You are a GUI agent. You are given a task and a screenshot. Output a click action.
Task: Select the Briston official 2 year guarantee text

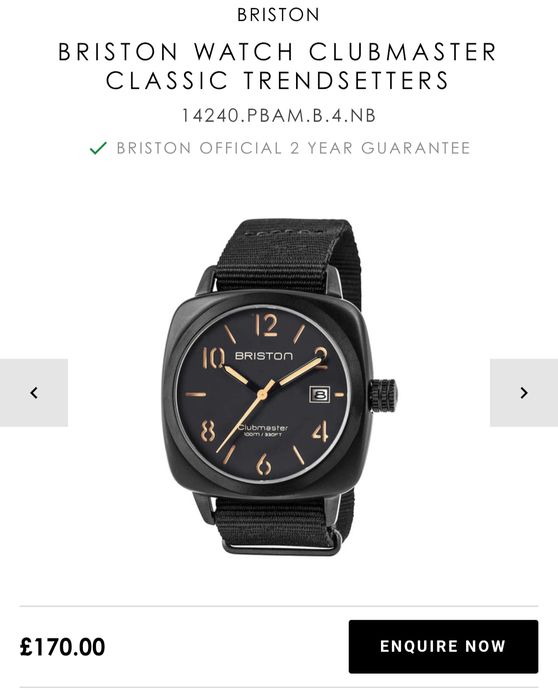coord(293,148)
